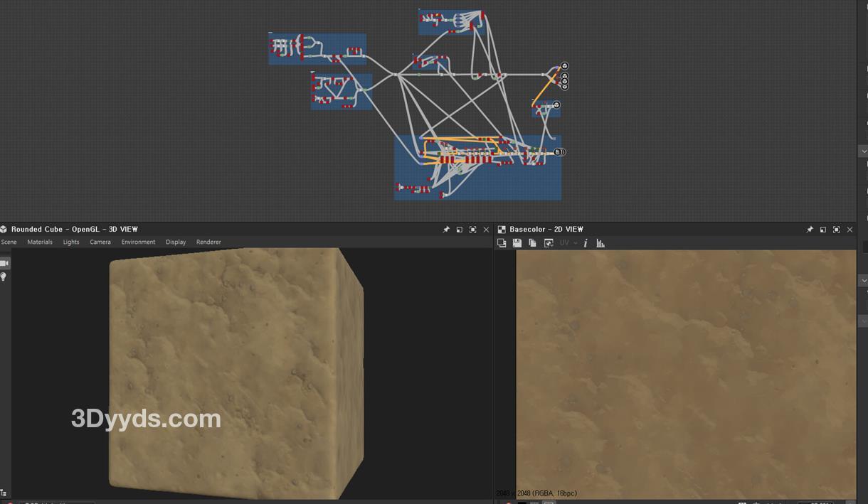This screenshot has height=504, width=868.
Task: Click the first 2D view toolbar icon
Action: coord(502,243)
